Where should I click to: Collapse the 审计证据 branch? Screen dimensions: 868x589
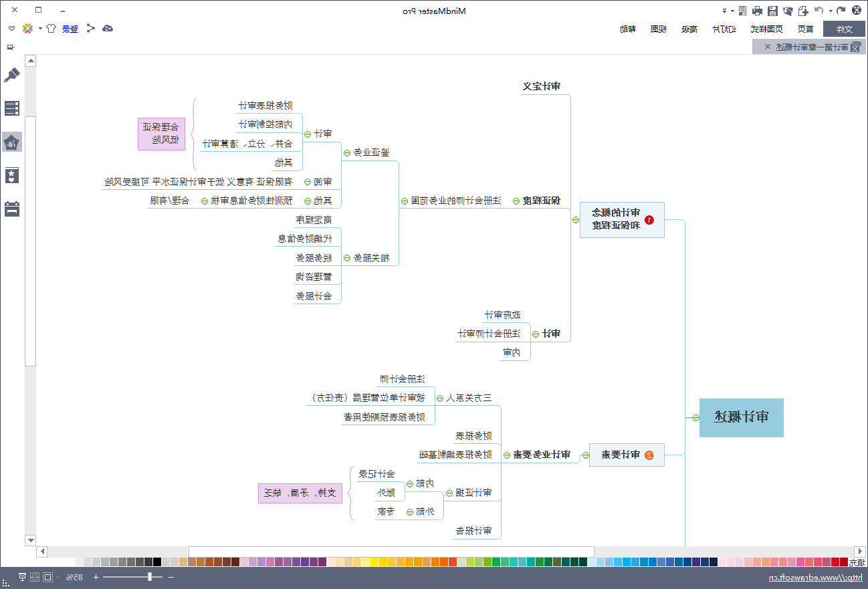tap(449, 493)
